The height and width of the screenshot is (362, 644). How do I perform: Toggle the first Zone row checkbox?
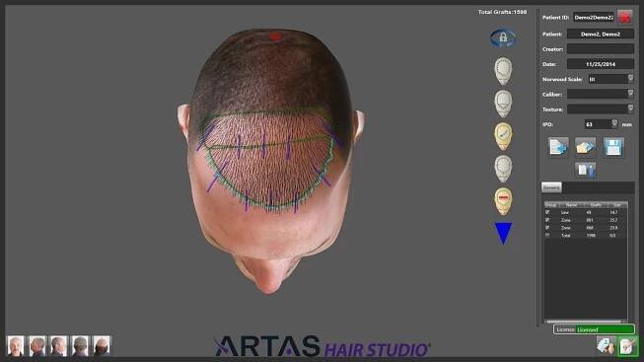coord(547,220)
